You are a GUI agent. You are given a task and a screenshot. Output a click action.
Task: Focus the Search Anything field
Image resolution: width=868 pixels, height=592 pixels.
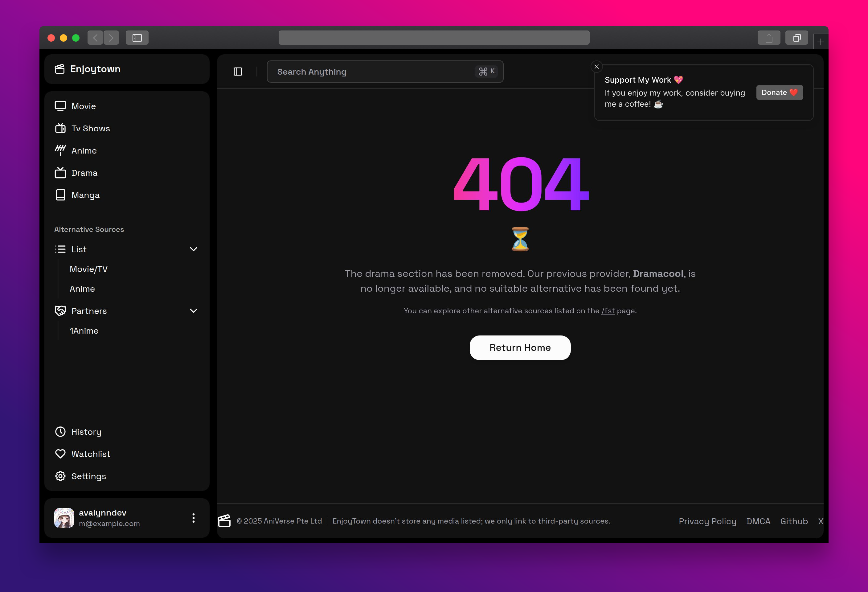pyautogui.click(x=385, y=72)
